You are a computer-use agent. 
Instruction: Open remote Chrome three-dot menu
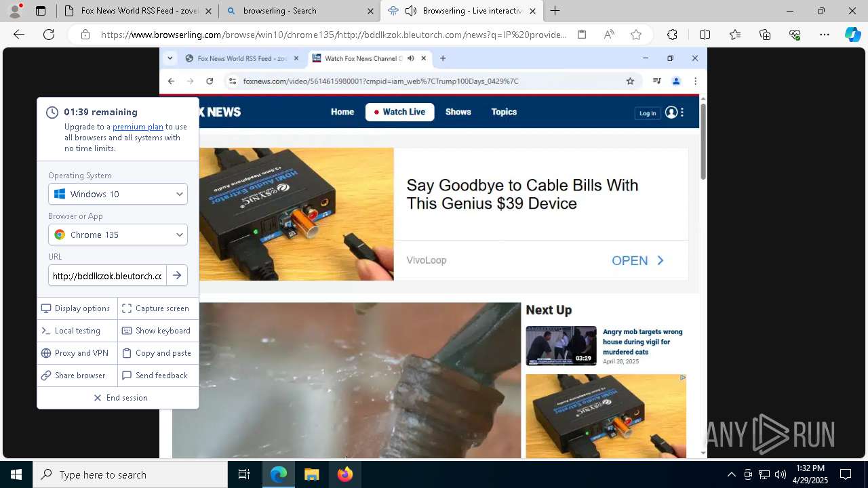click(x=695, y=81)
